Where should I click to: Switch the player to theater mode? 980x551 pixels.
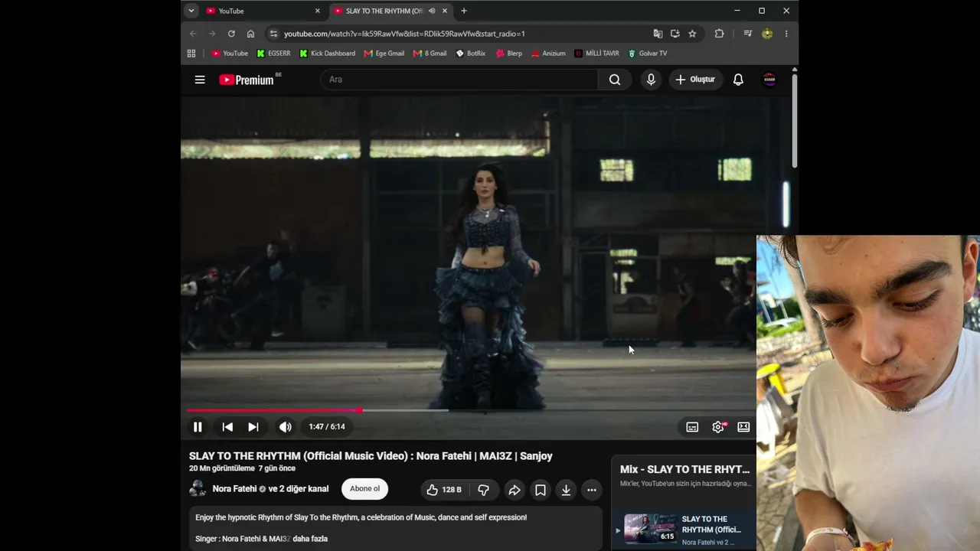[x=743, y=427]
